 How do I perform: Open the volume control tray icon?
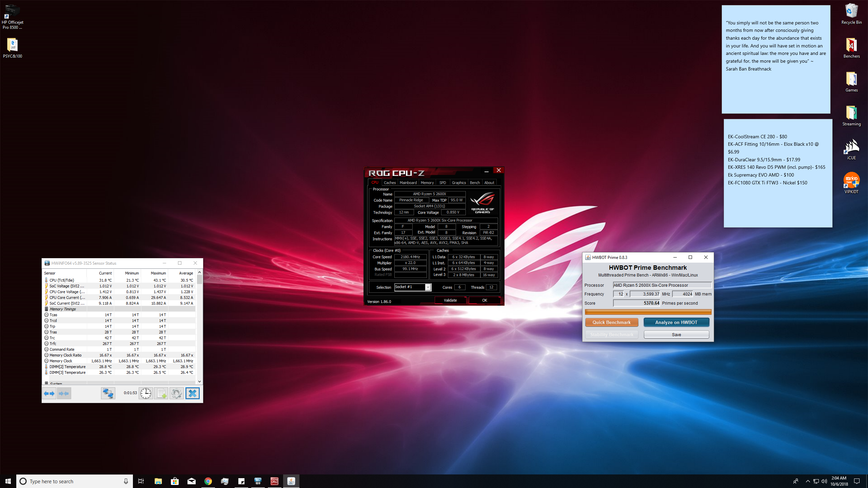pyautogui.click(x=824, y=481)
